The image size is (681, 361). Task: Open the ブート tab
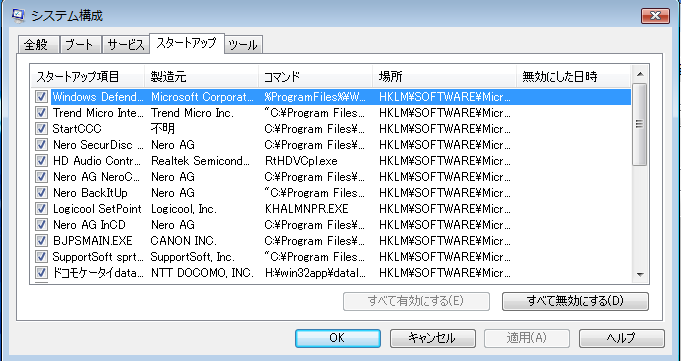tap(80, 45)
